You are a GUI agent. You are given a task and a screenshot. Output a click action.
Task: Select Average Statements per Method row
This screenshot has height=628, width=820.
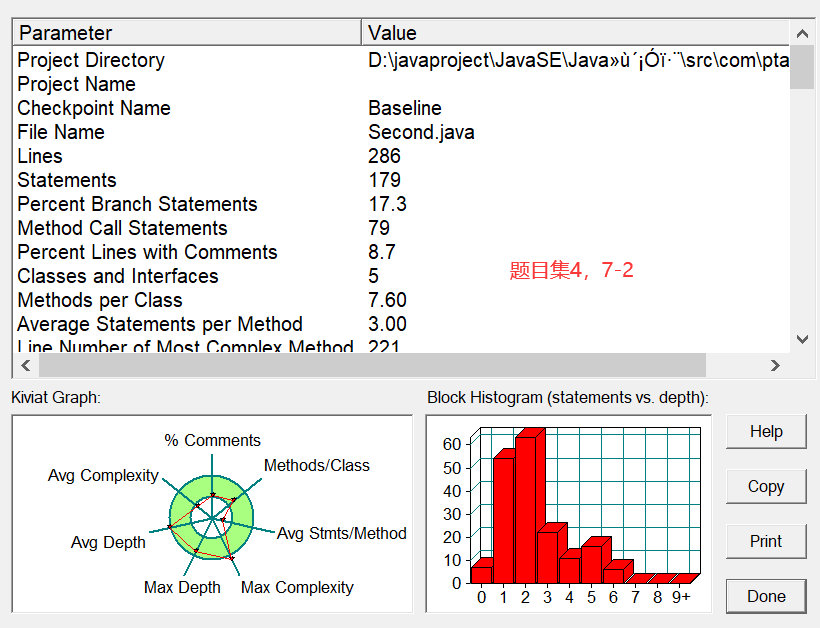click(401, 325)
